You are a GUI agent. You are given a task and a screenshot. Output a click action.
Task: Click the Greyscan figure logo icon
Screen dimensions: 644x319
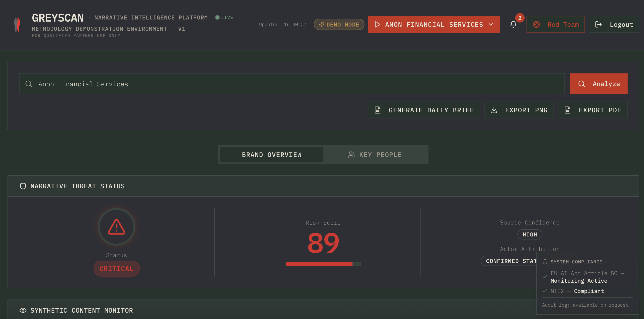pyautogui.click(x=17, y=25)
